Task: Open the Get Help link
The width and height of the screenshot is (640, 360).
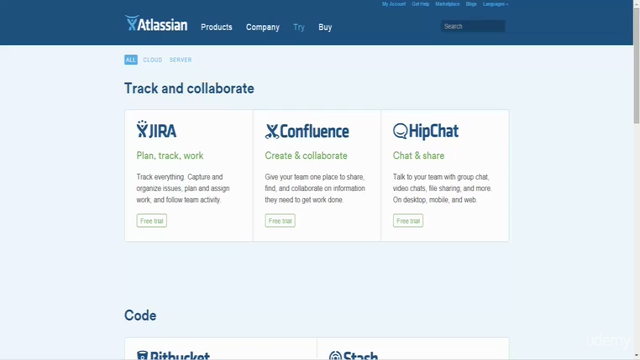Action: click(x=420, y=4)
